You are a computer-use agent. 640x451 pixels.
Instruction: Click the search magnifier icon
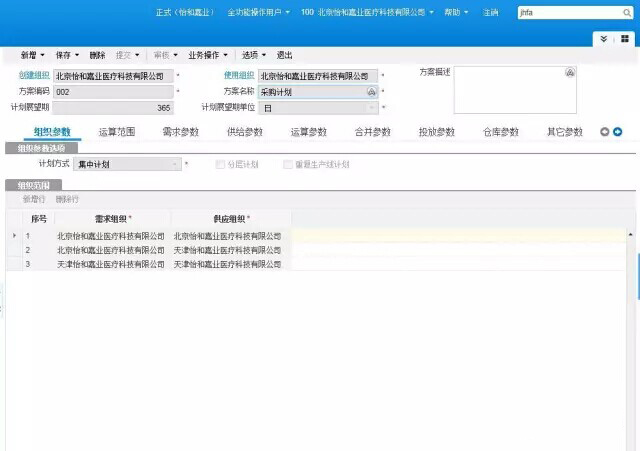pyautogui.click(x=627, y=13)
